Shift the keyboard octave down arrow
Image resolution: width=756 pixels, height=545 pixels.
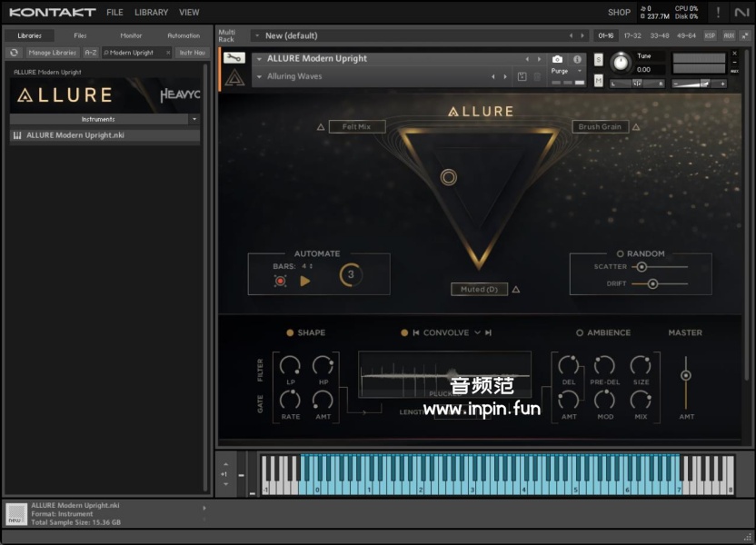(226, 484)
